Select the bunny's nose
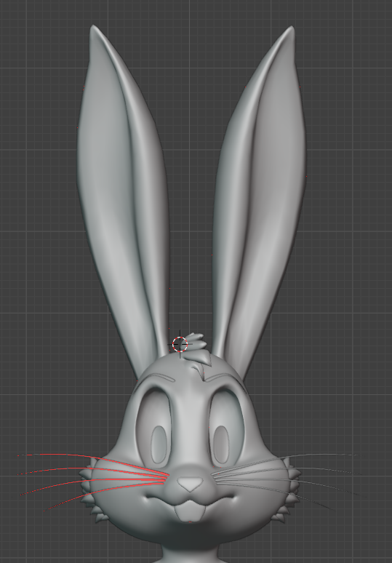The image size is (392, 563). point(191,484)
